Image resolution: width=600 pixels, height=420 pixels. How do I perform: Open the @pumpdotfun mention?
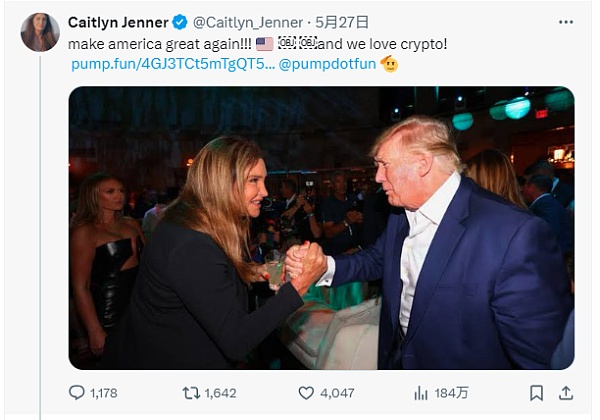tap(327, 64)
